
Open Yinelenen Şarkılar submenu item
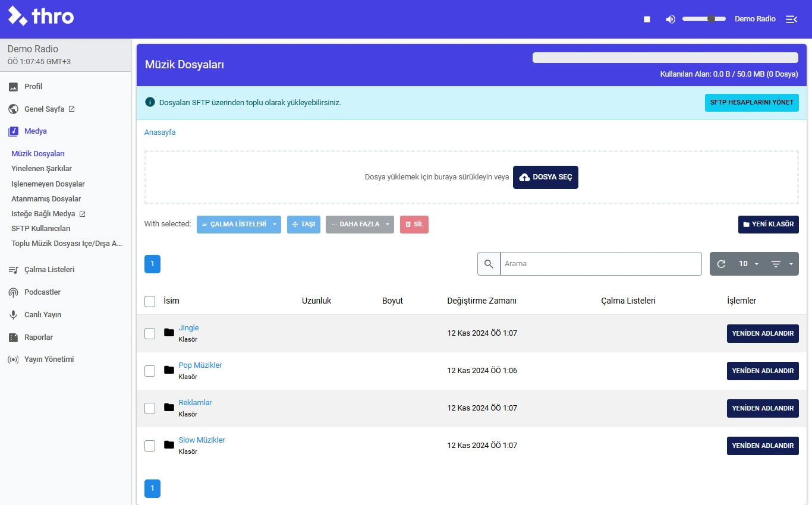click(x=42, y=169)
